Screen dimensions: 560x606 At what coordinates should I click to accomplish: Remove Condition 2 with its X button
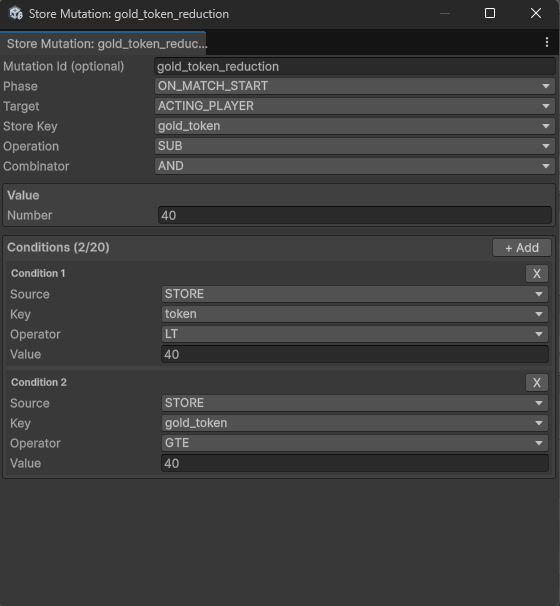[536, 383]
